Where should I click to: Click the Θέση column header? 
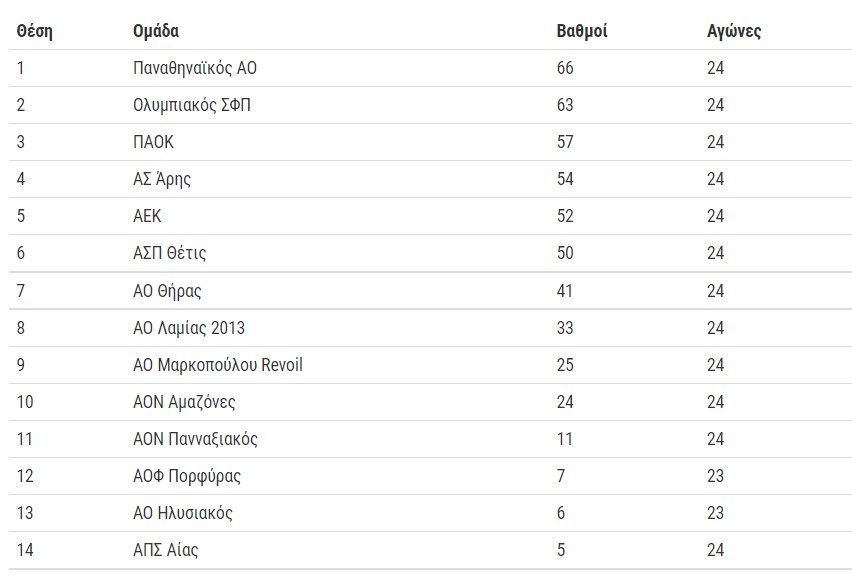coord(35,31)
